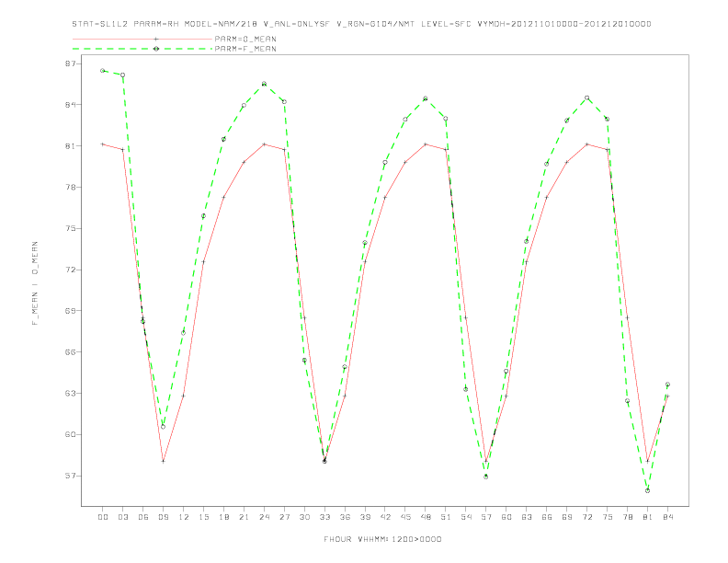Click x-axis forecast hour label 00
728x563 pixels.
tap(103, 517)
